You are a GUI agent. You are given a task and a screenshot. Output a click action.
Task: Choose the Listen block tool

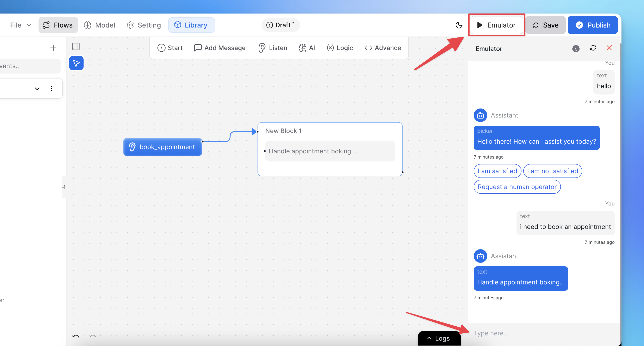pyautogui.click(x=273, y=48)
